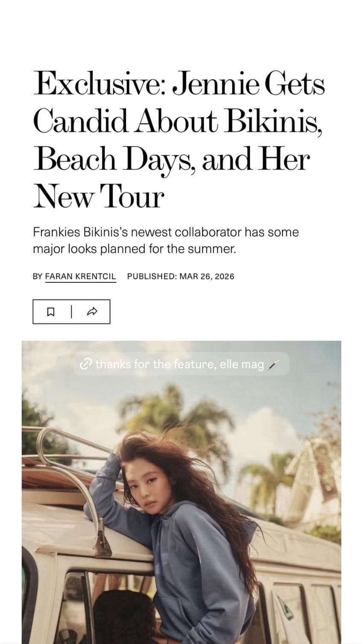The height and width of the screenshot is (644, 363).
Task: Click the word "Exclusive:" in the headline
Action: pyautogui.click(x=100, y=84)
